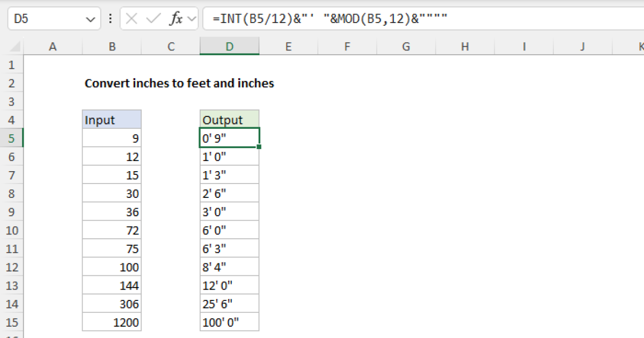Select output cell showing 6' 3"

pyautogui.click(x=230, y=248)
